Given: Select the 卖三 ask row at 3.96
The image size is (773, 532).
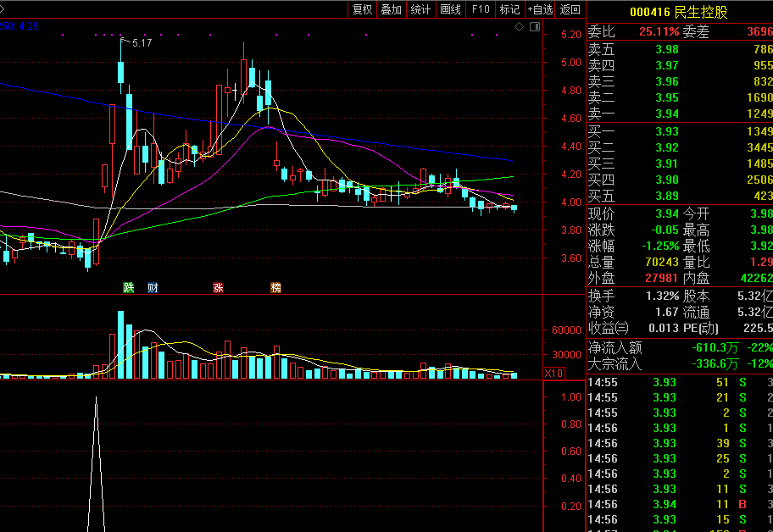Looking at the screenshot, I should pos(680,82).
